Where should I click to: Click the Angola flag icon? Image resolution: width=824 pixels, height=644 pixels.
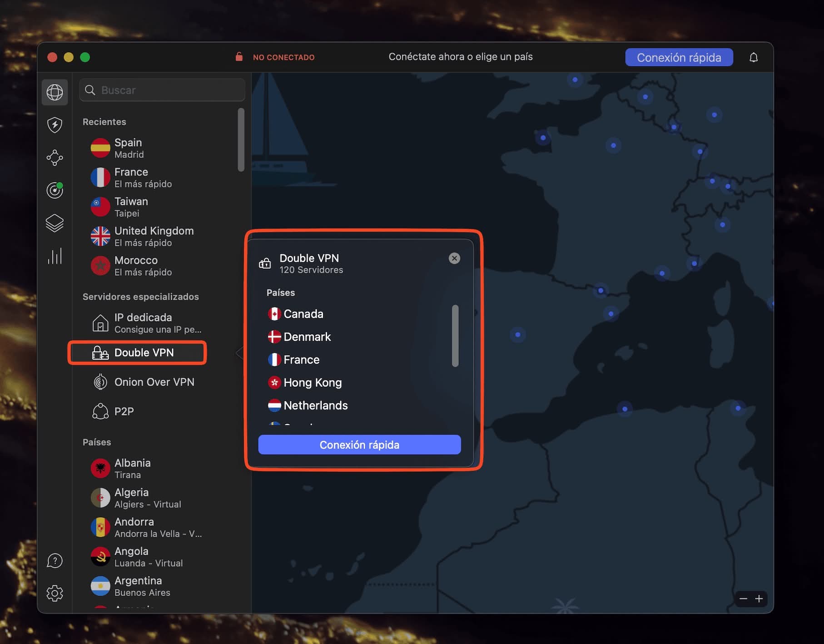[100, 557]
